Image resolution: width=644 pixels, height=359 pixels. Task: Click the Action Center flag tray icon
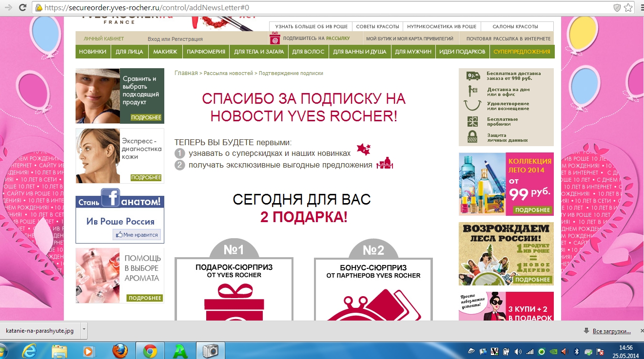(599, 351)
